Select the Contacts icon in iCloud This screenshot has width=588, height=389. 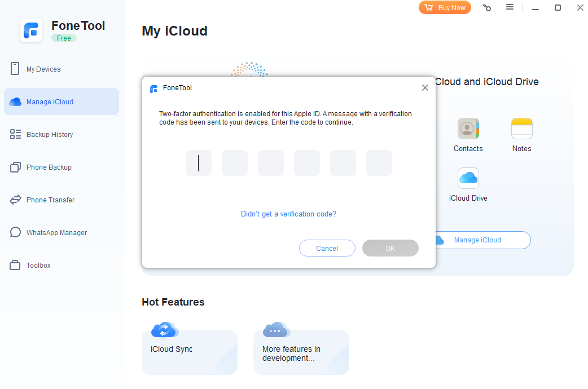[x=468, y=128]
